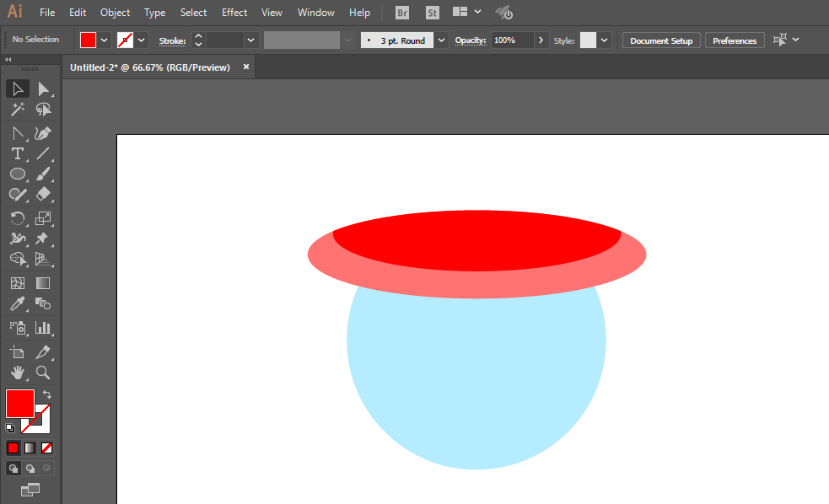Select the Shape Builder tool
This screenshot has width=829, height=504.
tap(18, 259)
